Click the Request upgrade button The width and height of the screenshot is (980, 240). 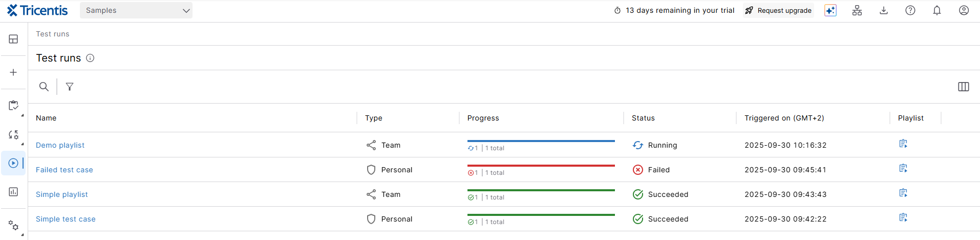point(778,10)
